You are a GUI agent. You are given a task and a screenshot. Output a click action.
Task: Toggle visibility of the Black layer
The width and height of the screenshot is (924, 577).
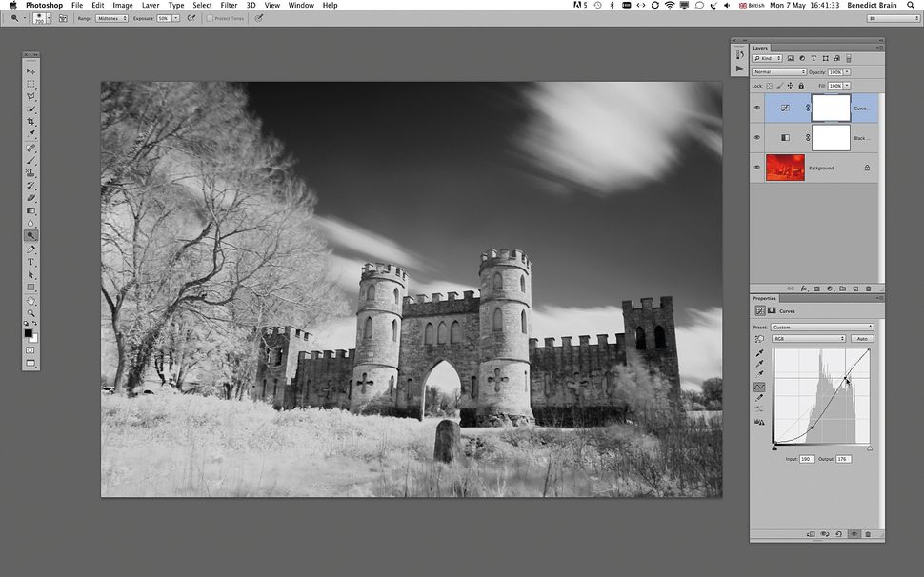pyautogui.click(x=757, y=138)
